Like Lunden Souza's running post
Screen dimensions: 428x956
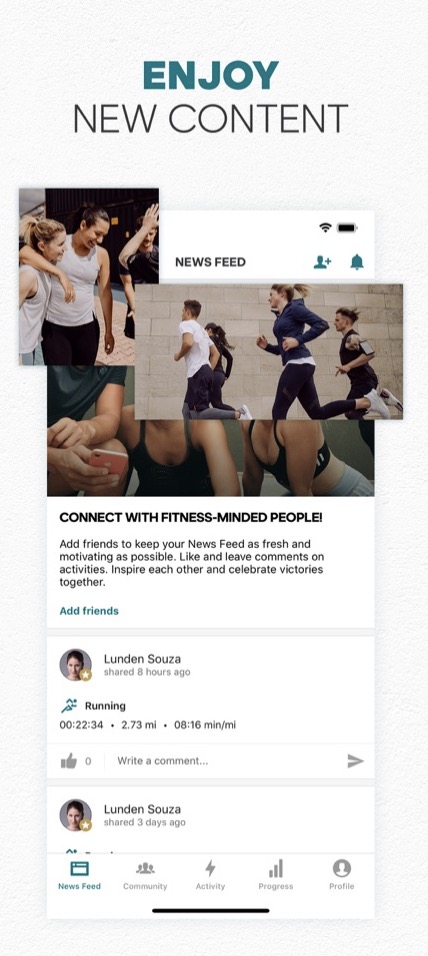[69, 761]
